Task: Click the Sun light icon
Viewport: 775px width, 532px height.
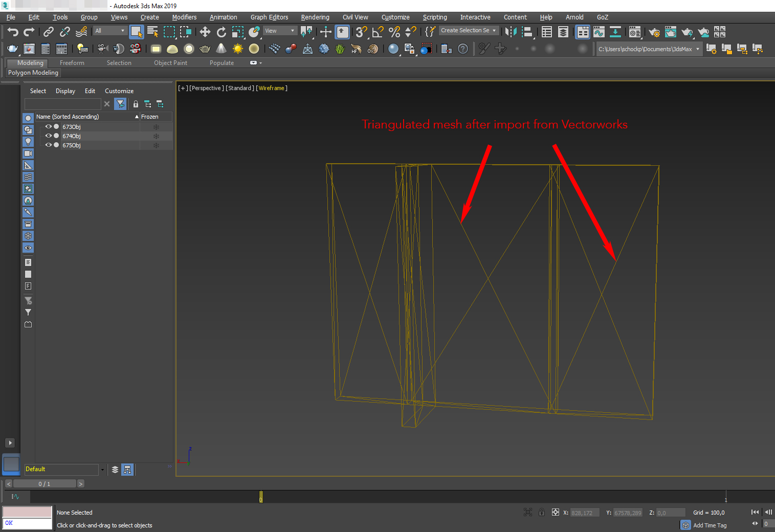Action: click(x=238, y=49)
